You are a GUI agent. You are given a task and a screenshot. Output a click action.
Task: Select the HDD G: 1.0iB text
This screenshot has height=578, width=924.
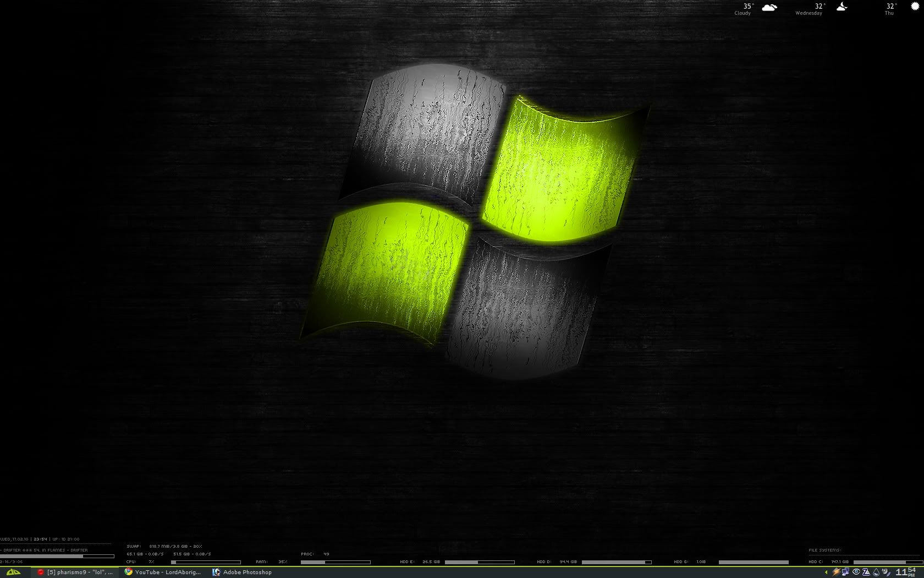tap(690, 561)
